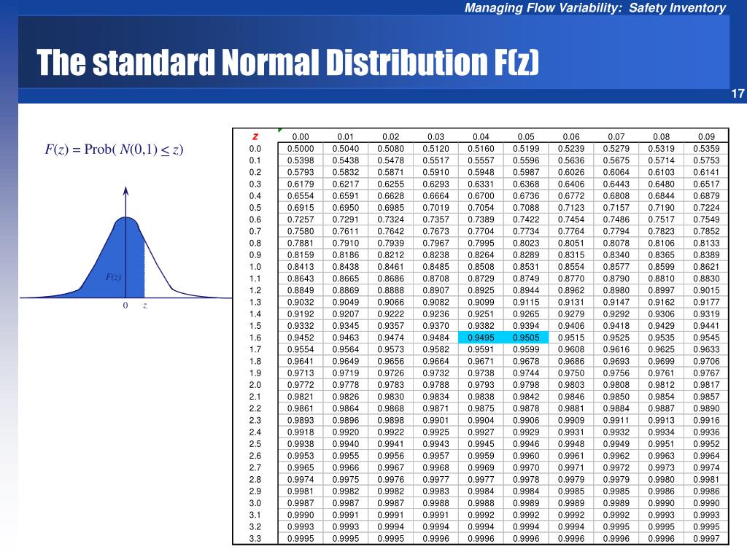The image size is (747, 560).
Task: Select the cell with value 0.9015
Action: pos(706,290)
